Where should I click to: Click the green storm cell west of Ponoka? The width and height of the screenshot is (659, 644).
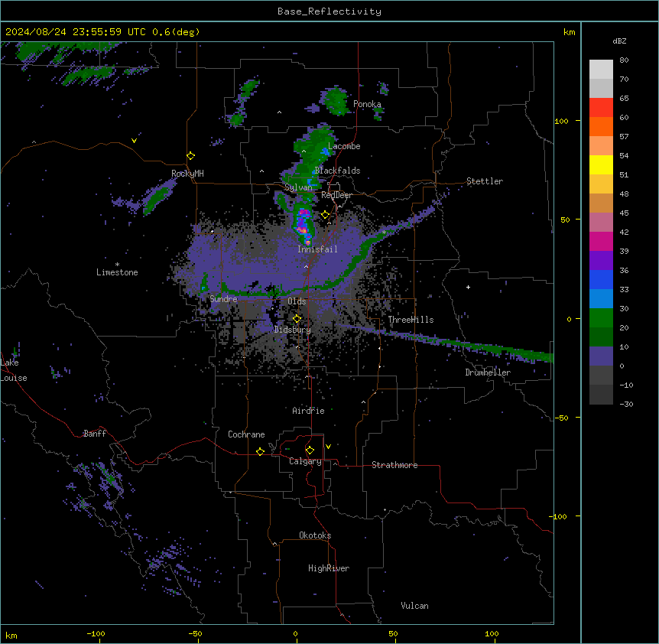click(x=335, y=101)
